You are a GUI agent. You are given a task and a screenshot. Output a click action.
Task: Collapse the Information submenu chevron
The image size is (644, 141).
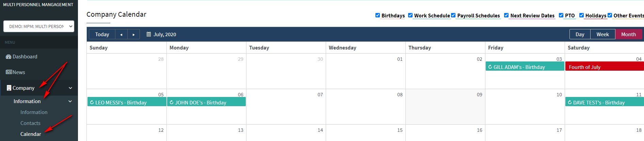coord(70,101)
